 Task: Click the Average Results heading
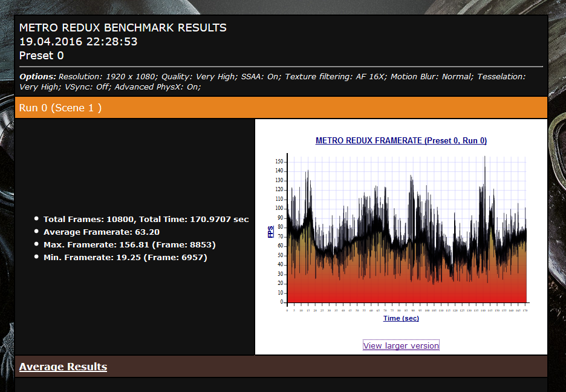coord(63,367)
